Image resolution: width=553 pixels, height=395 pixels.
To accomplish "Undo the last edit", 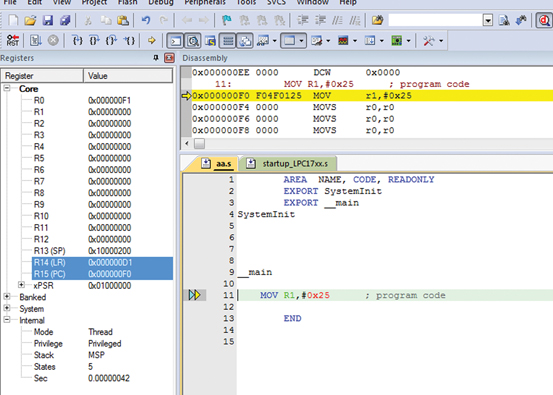I will [146, 20].
